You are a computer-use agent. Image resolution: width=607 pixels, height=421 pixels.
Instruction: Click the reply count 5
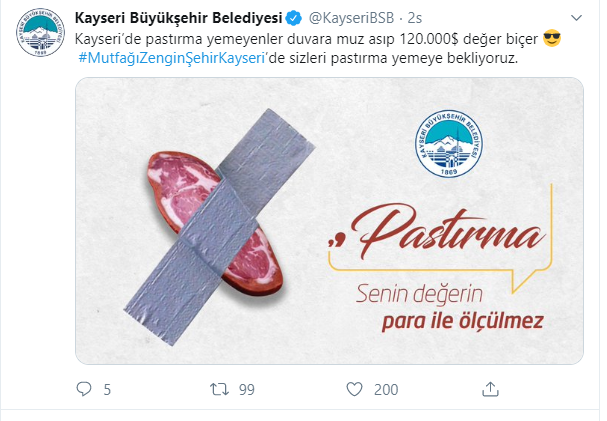107,390
